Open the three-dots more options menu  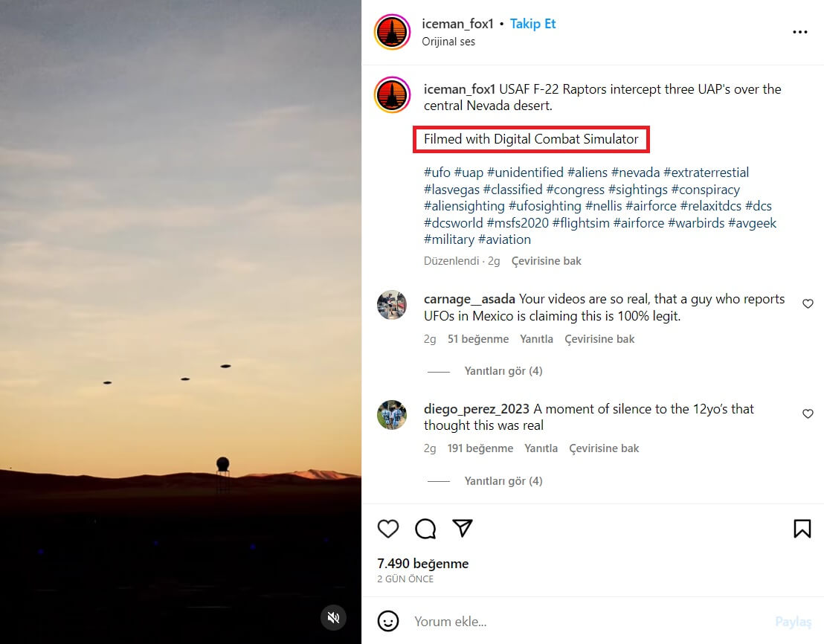799,32
